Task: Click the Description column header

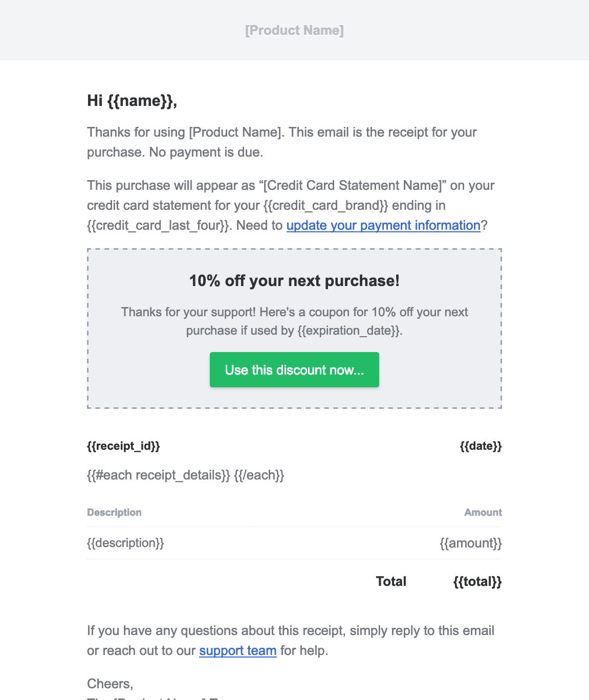Action: click(x=114, y=513)
